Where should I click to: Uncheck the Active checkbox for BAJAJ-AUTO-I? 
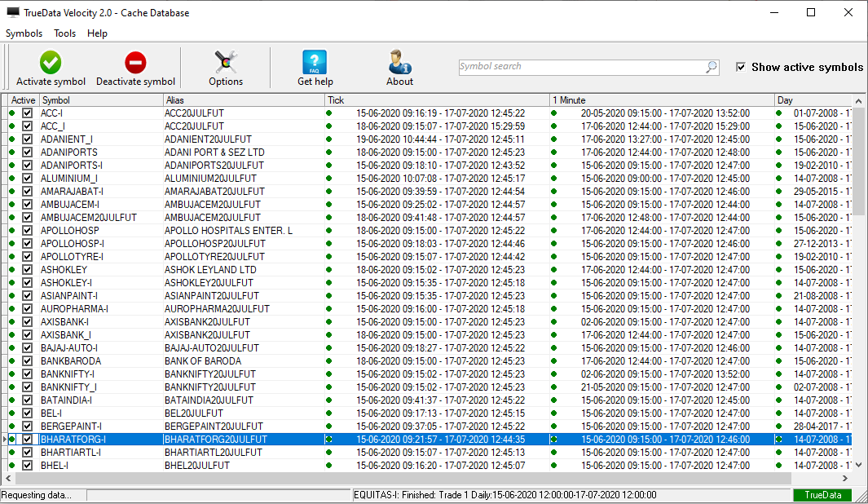[27, 347]
